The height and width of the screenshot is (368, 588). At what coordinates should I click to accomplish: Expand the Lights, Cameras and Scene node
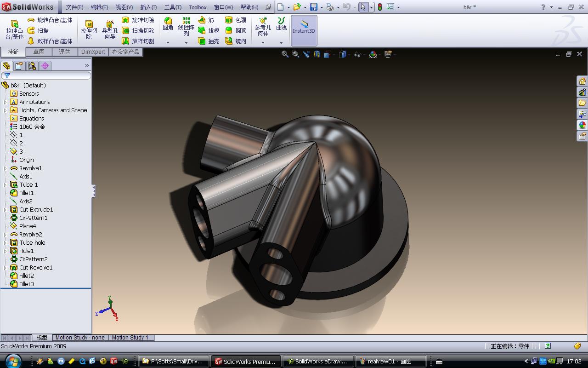[x=6, y=110]
